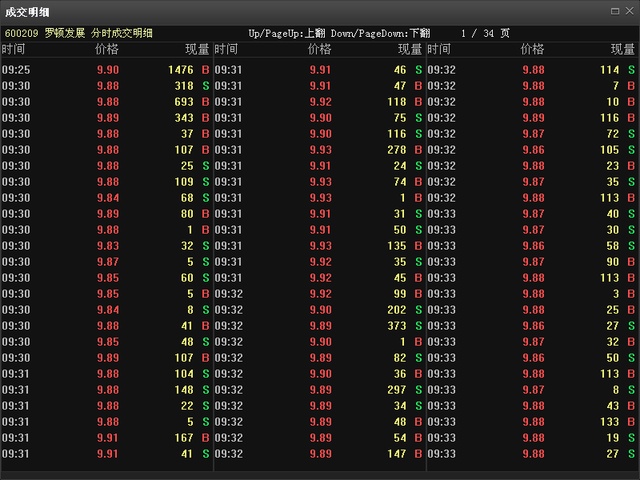Select the 22 volume entry

tap(187, 406)
